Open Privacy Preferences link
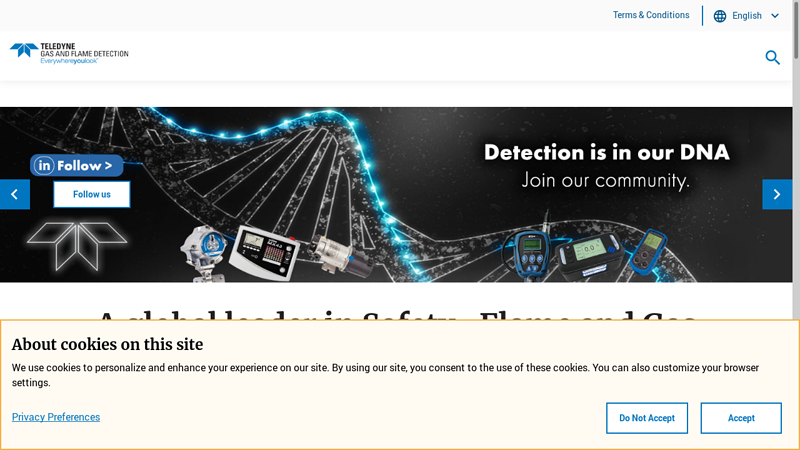Image resolution: width=800 pixels, height=450 pixels. coord(56,417)
